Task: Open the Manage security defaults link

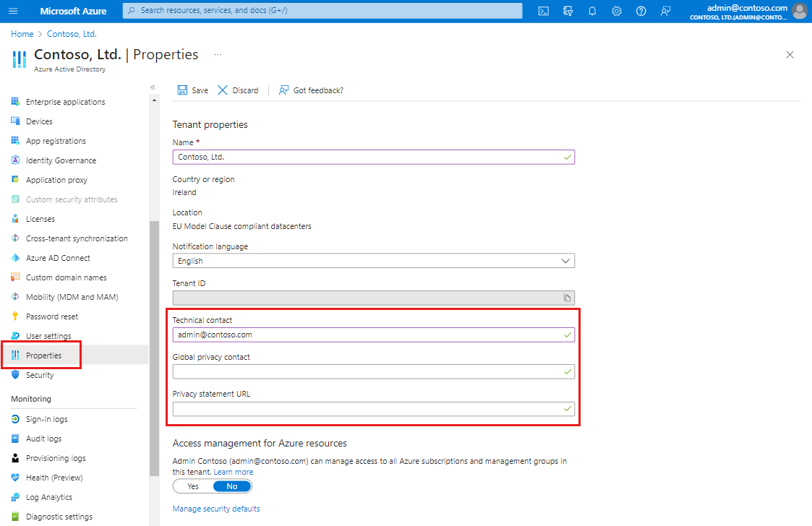Action: [216, 509]
